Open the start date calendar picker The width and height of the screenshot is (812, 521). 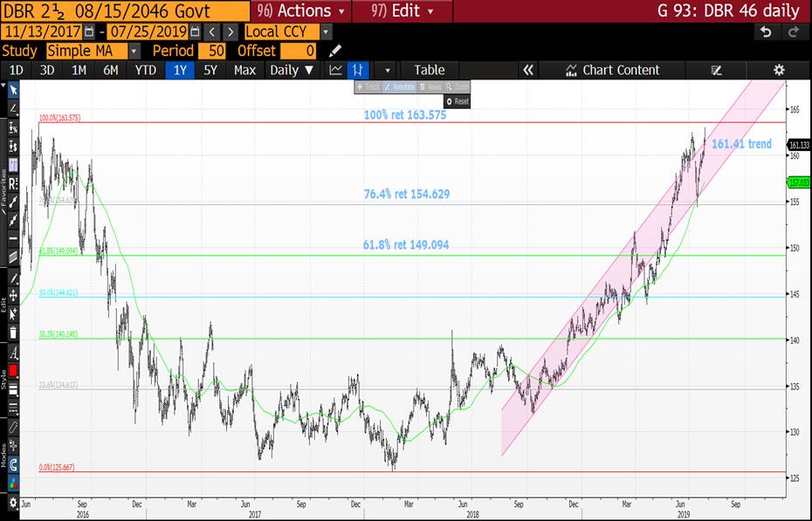click(x=89, y=32)
